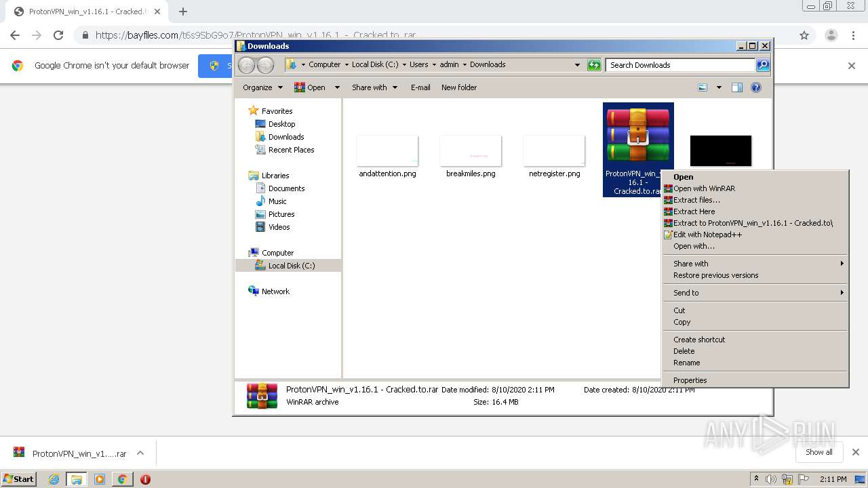Image resolution: width=868 pixels, height=488 pixels.
Task: Click Internet Explorer taskbar icon
Action: coord(54,479)
